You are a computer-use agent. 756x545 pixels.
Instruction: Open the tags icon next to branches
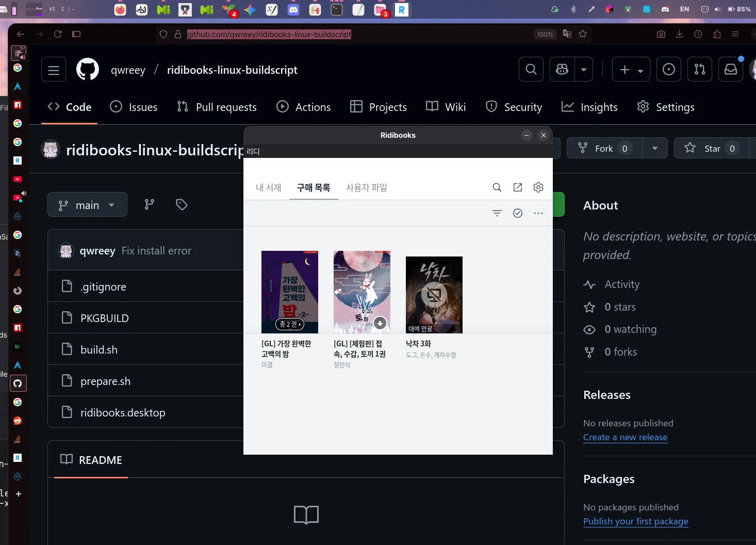182,205
